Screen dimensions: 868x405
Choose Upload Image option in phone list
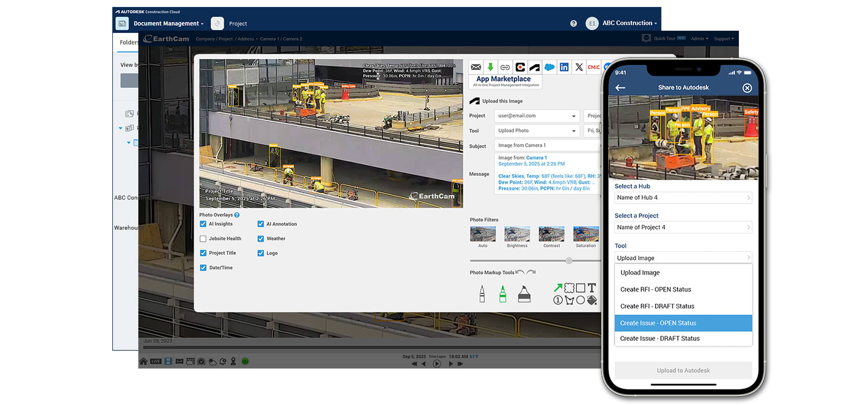pos(683,273)
